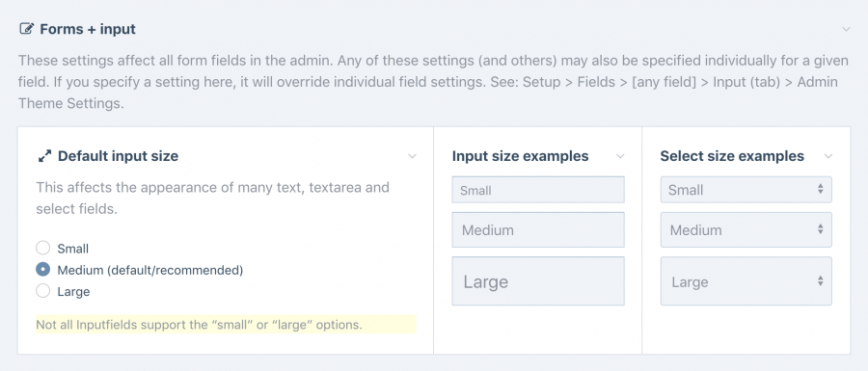Select the Large radio button
The image size is (868, 371).
[42, 291]
